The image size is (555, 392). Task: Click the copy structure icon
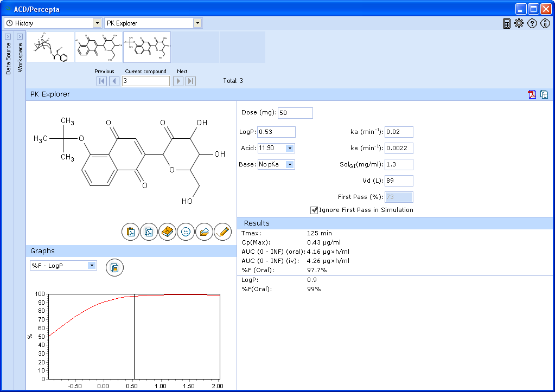[149, 232]
